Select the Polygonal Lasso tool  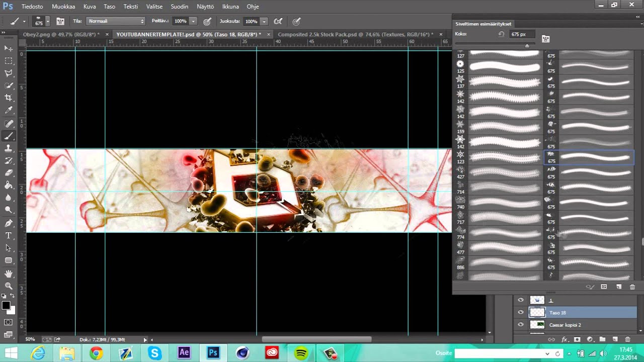(9, 73)
